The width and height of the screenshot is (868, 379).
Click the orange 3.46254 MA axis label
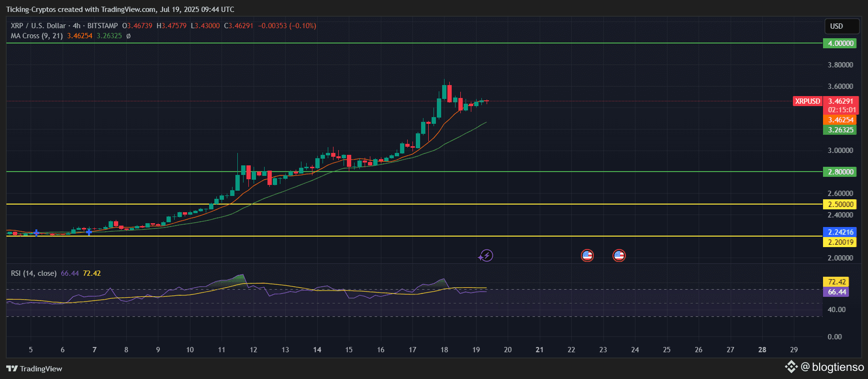840,120
